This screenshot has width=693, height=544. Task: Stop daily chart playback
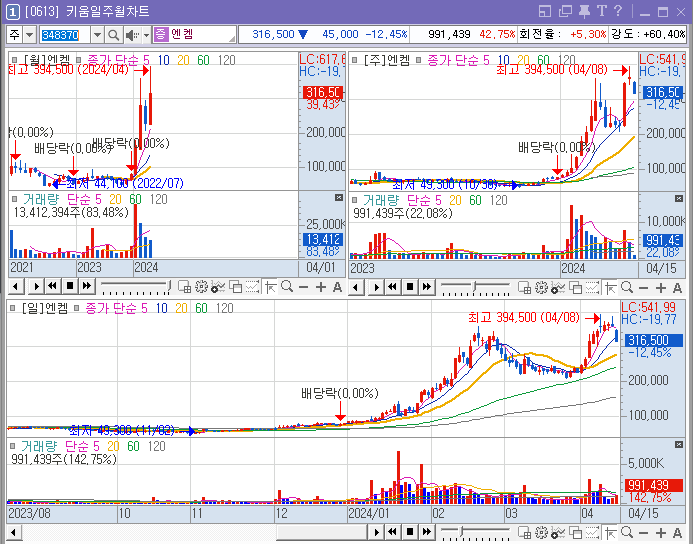[x=410, y=532]
